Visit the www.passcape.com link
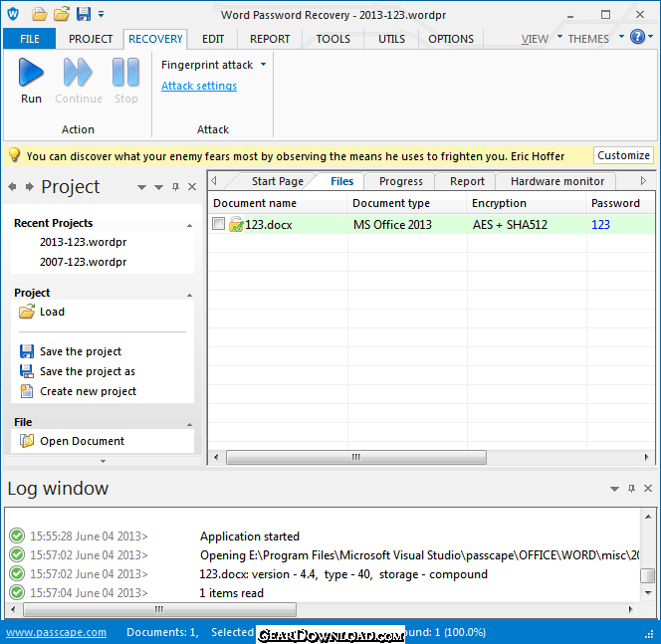 [56, 632]
